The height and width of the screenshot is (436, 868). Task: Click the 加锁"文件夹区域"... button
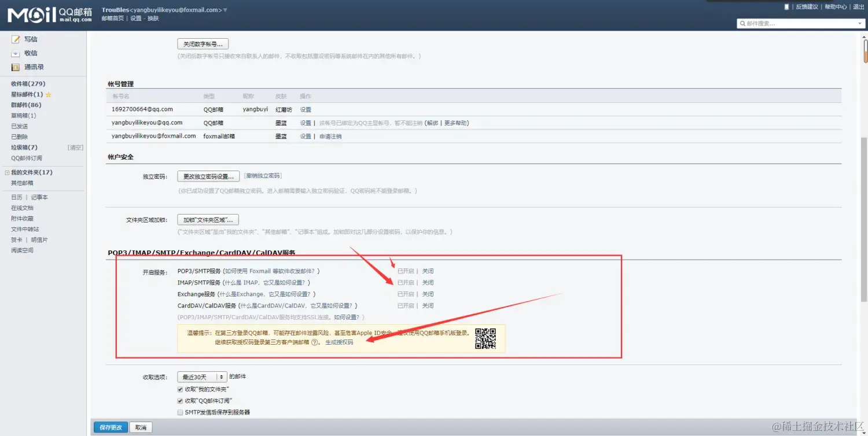208,220
